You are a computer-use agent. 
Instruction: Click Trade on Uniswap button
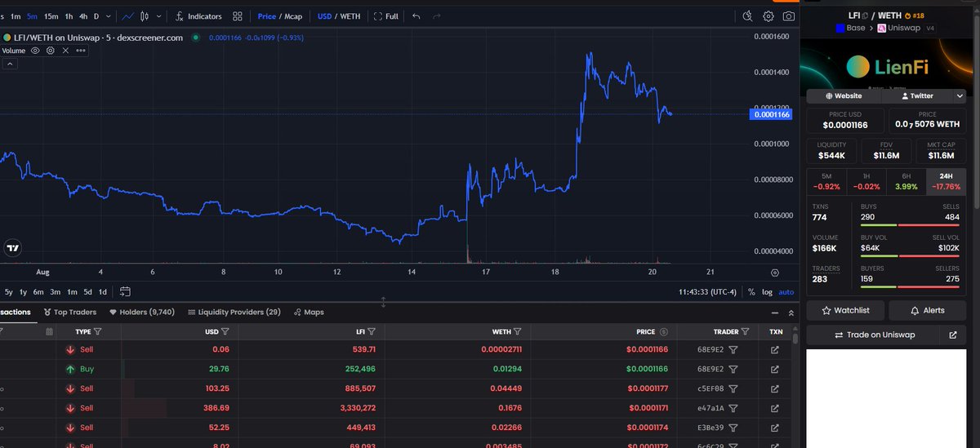point(875,335)
